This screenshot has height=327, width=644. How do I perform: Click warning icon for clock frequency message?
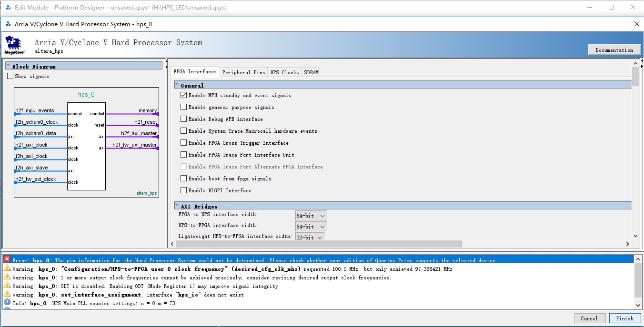[7, 268]
